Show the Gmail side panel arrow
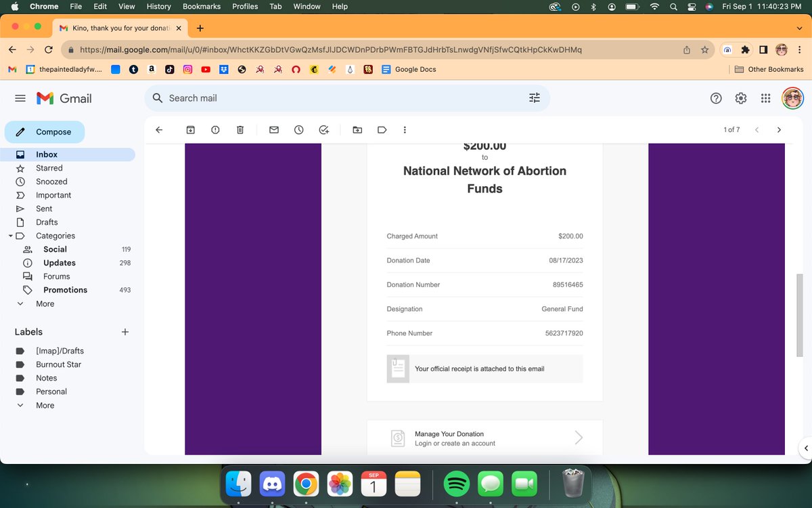This screenshot has width=812, height=508. click(x=805, y=448)
